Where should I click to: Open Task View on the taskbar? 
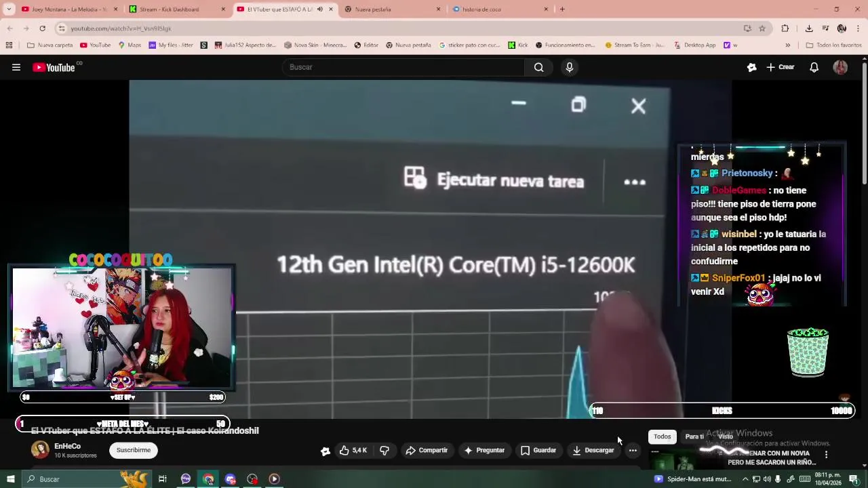(x=163, y=479)
